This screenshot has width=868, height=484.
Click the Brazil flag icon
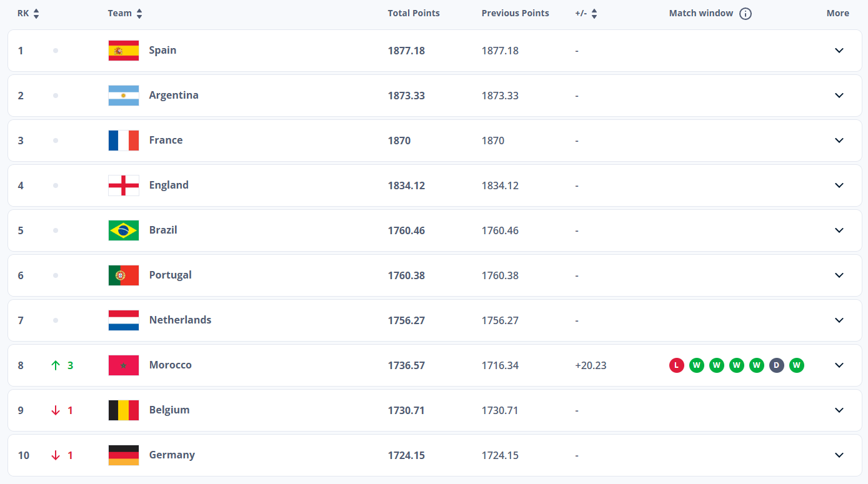click(123, 230)
